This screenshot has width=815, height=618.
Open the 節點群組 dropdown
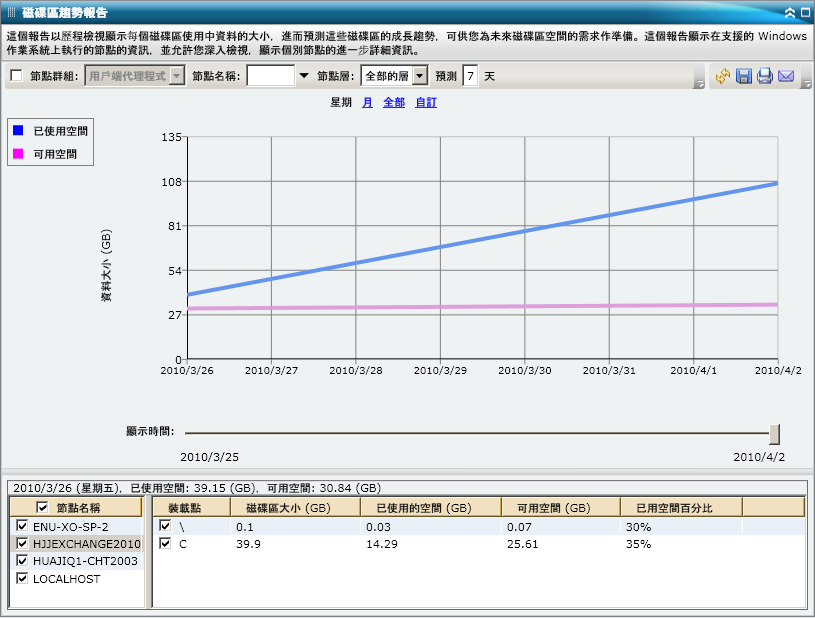point(135,76)
